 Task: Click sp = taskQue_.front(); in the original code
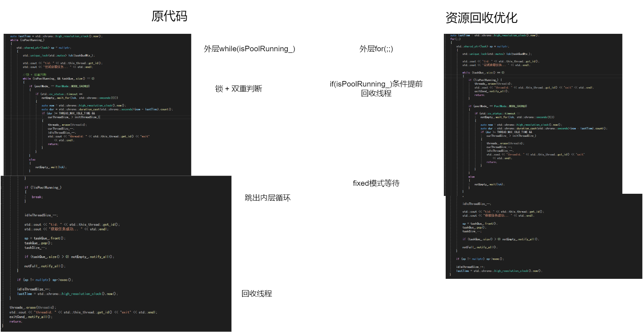45,238
